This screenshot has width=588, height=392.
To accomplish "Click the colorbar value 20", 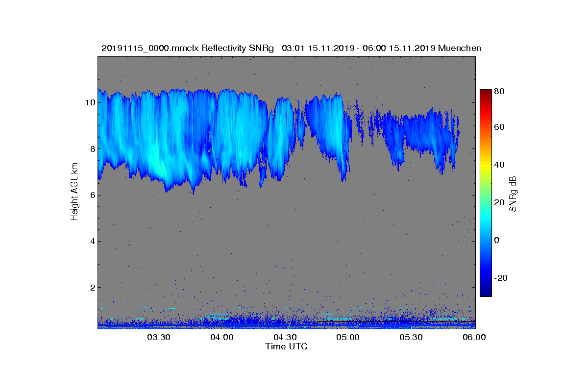I will coord(500,202).
